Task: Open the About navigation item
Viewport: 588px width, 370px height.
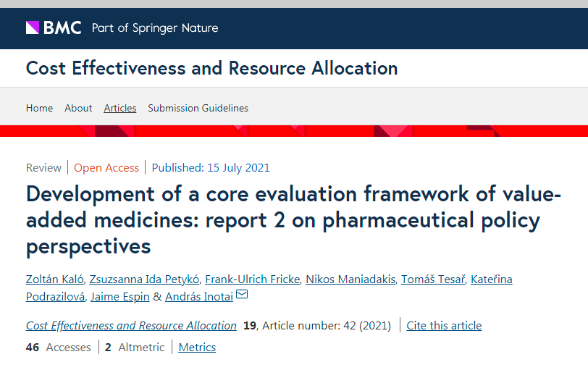Action: click(x=78, y=108)
